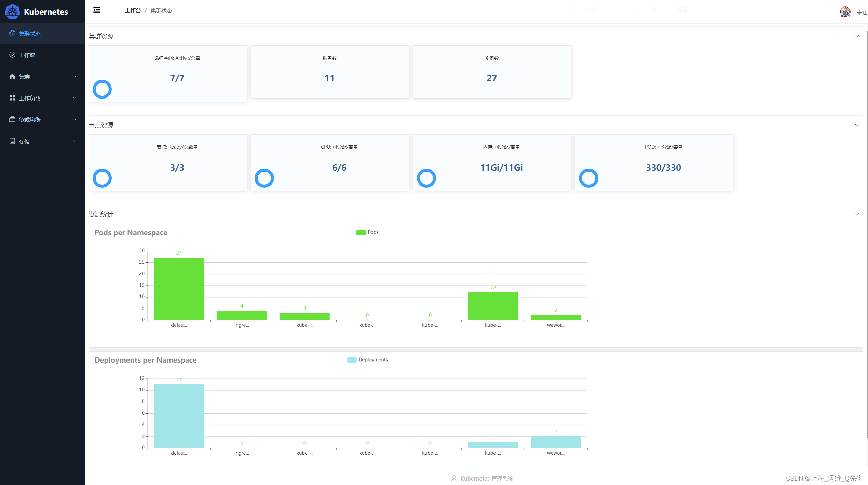
Task: Click the 负载均衡 icon in sidebar
Action: 12,119
